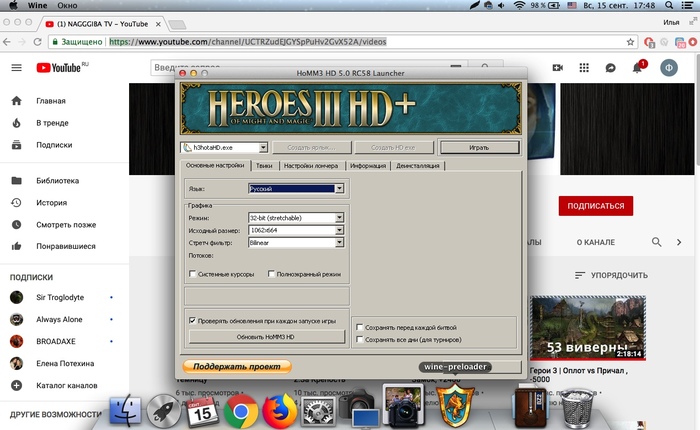The height and width of the screenshot is (430, 700).
Task: Click the Chrome address bar URL
Action: [248, 42]
